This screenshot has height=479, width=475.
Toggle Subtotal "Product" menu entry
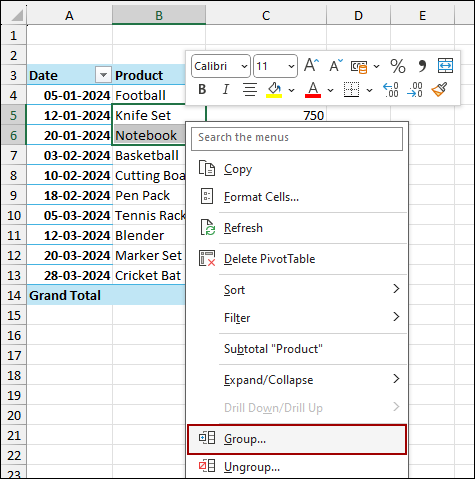coord(297,349)
